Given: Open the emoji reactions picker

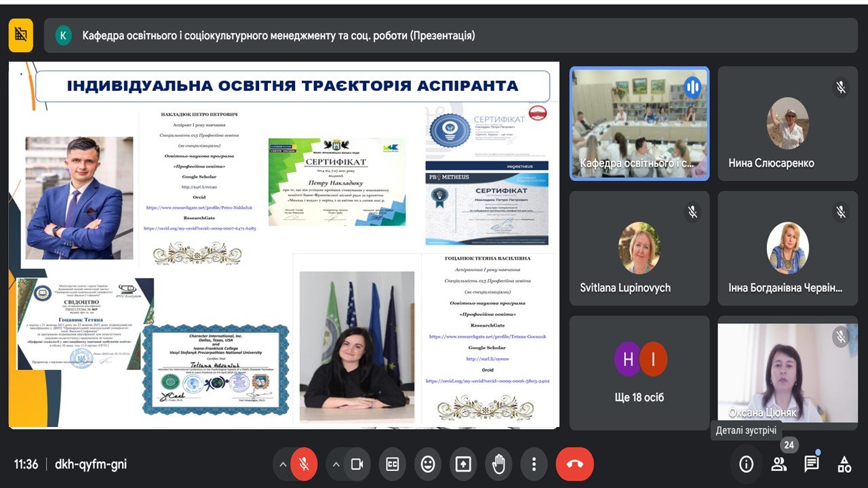Looking at the screenshot, I should click(x=428, y=464).
